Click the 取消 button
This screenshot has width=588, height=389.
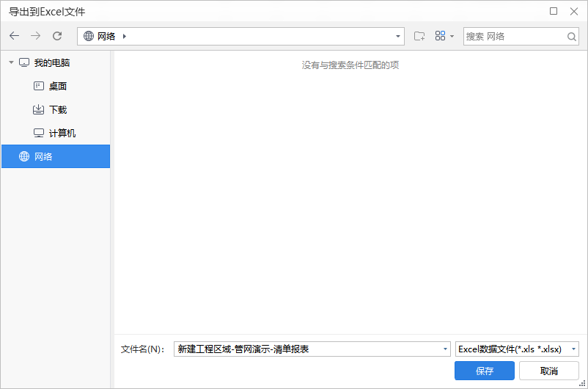pyautogui.click(x=548, y=371)
